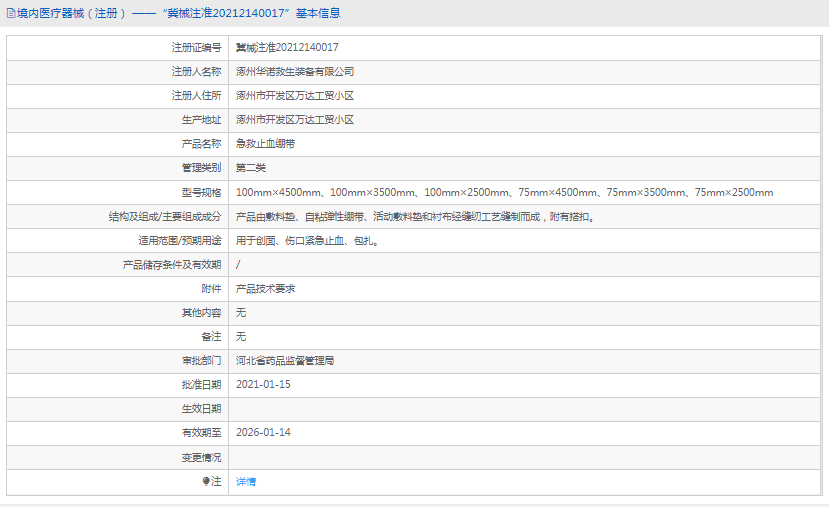Click the 审批部门 label
The width and height of the screenshot is (829, 507).
(201, 361)
